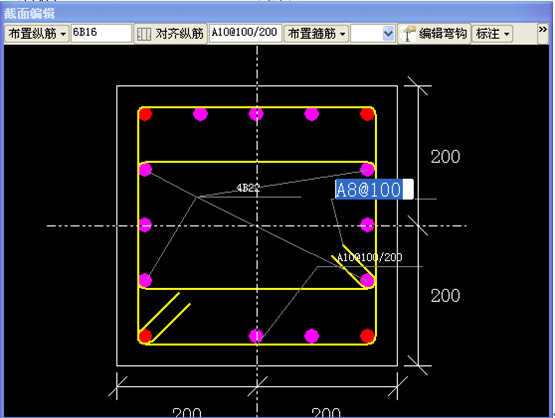Click the highlighted A8@100 edit box

click(x=374, y=189)
